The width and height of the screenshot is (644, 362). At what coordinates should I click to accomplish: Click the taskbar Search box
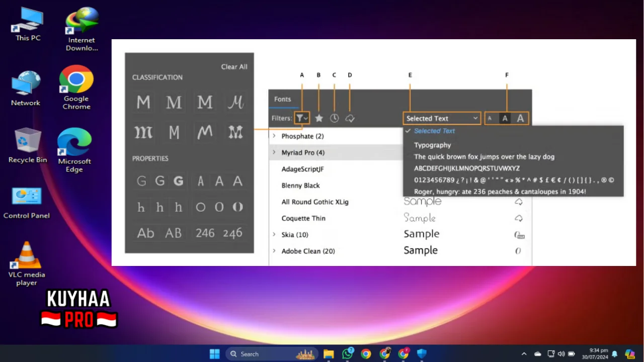point(272,354)
